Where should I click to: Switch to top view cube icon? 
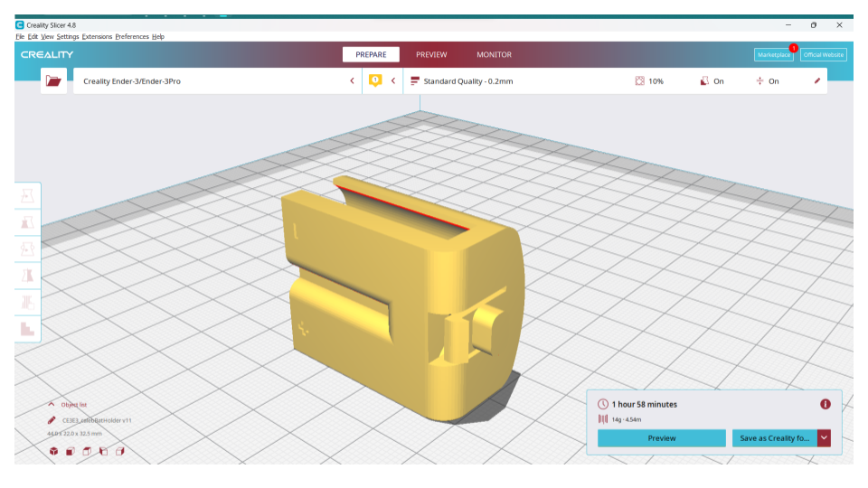[x=87, y=452]
